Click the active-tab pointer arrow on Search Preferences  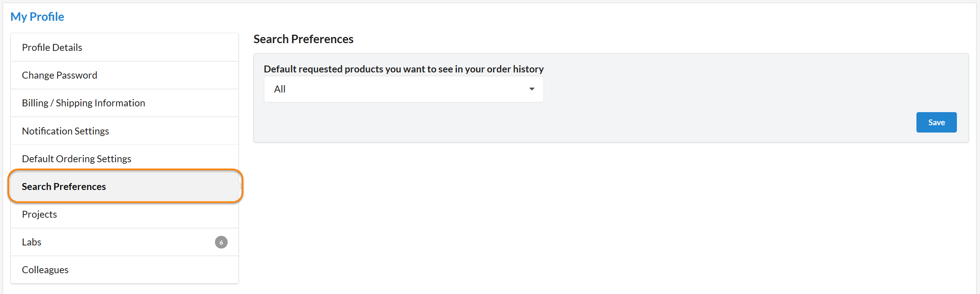(240, 186)
